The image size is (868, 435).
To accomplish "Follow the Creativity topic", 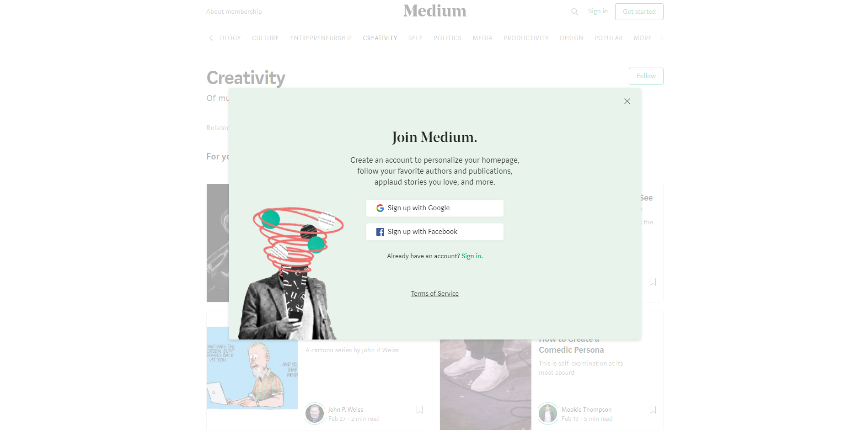I will (x=646, y=76).
